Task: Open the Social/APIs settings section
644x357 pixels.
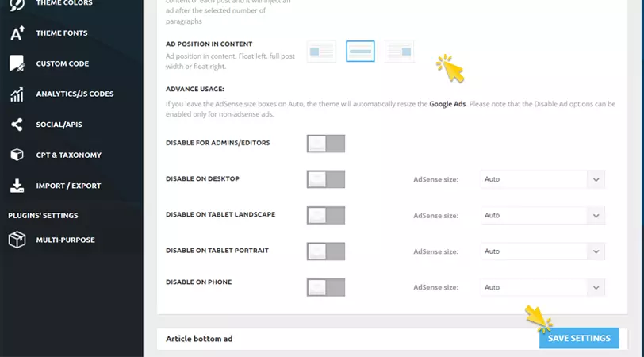Action: pyautogui.click(x=59, y=125)
